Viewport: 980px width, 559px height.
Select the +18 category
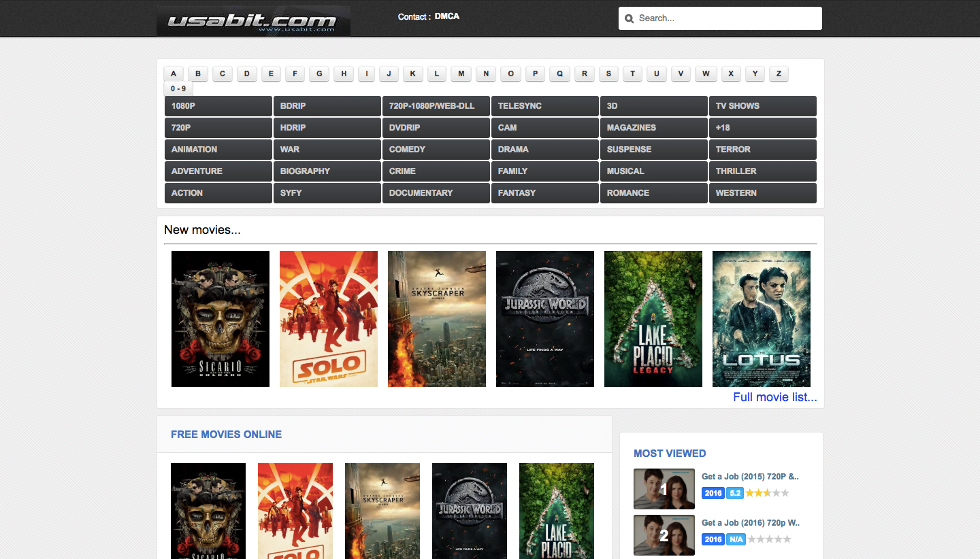(763, 128)
